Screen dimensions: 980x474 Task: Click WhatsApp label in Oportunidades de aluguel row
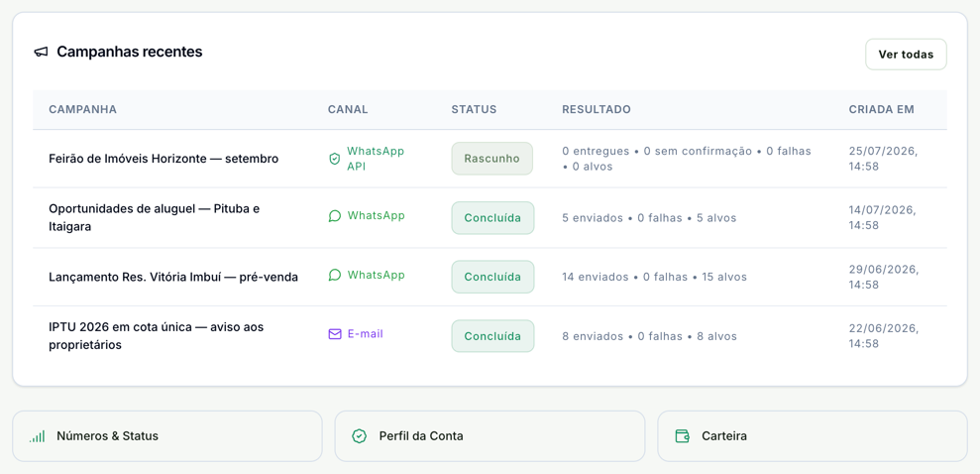tap(377, 216)
